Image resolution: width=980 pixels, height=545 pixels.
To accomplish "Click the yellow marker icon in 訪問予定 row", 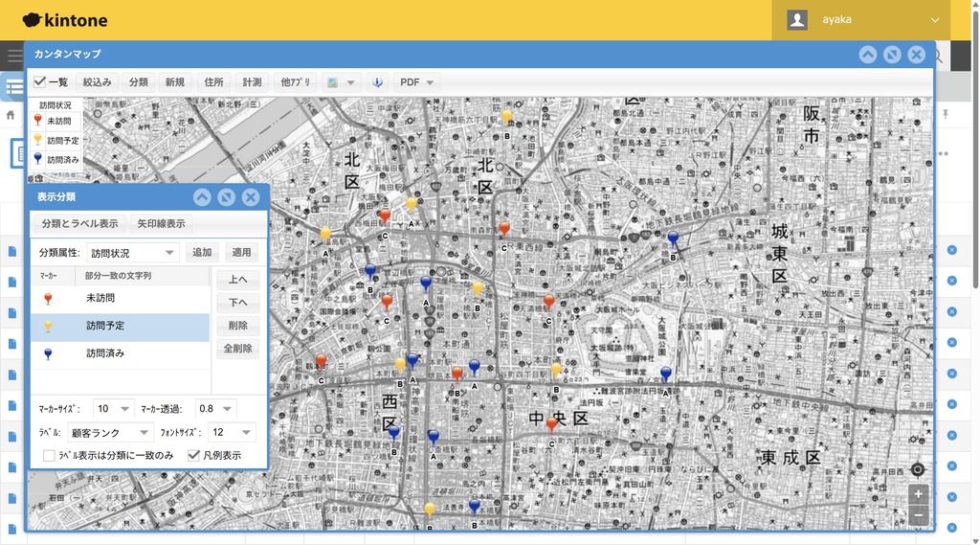I will (48, 326).
